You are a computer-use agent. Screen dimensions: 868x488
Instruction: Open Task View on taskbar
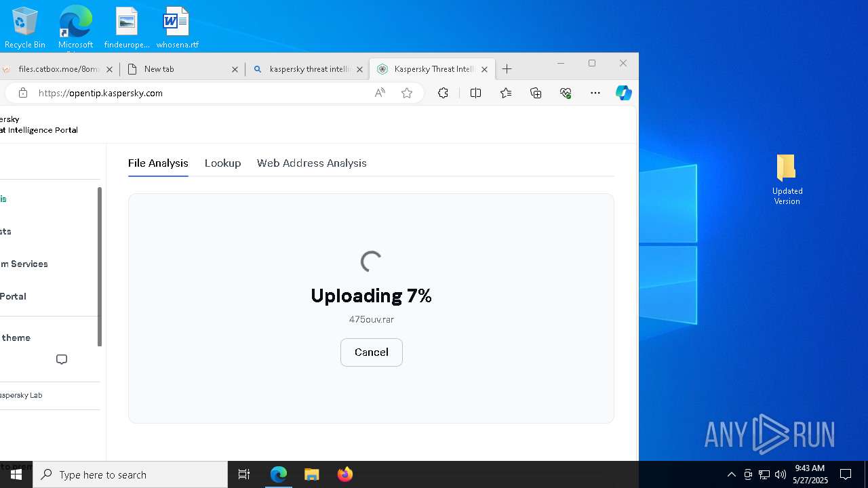point(244,474)
